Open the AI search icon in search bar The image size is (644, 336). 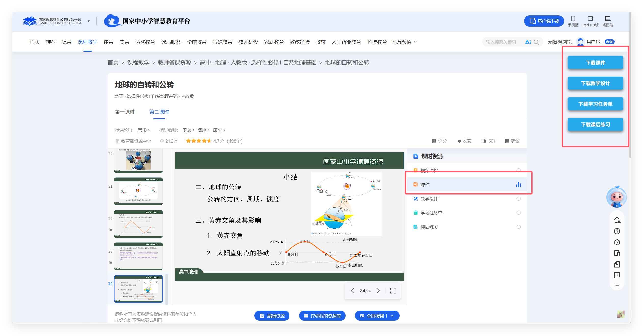528,42
